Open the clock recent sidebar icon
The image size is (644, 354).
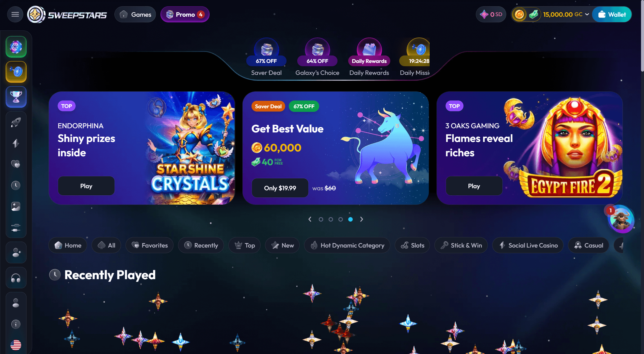[x=16, y=185]
